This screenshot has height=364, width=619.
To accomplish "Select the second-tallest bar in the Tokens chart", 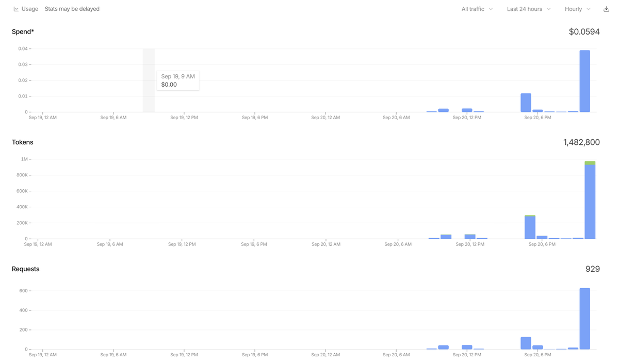I will (530, 227).
